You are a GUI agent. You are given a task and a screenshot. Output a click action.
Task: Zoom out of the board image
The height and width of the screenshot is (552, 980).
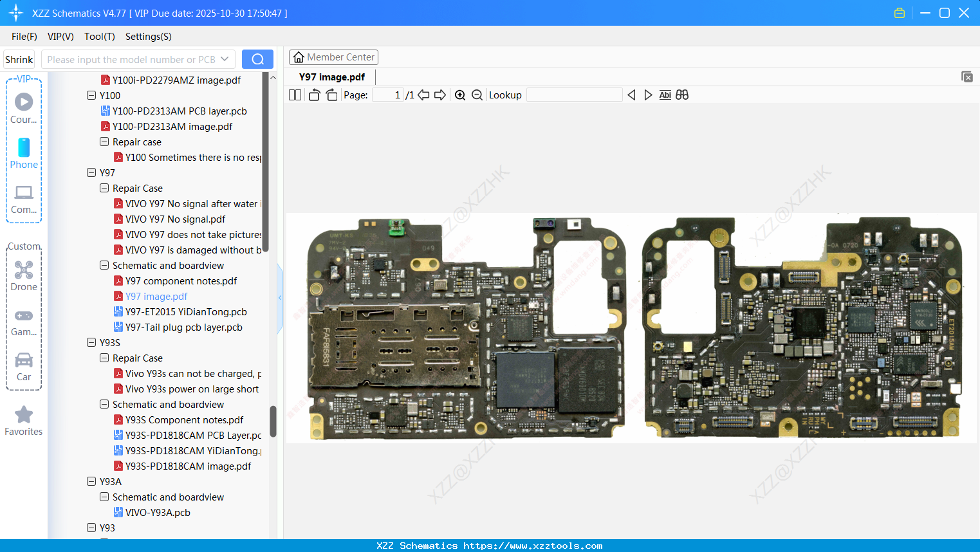477,95
